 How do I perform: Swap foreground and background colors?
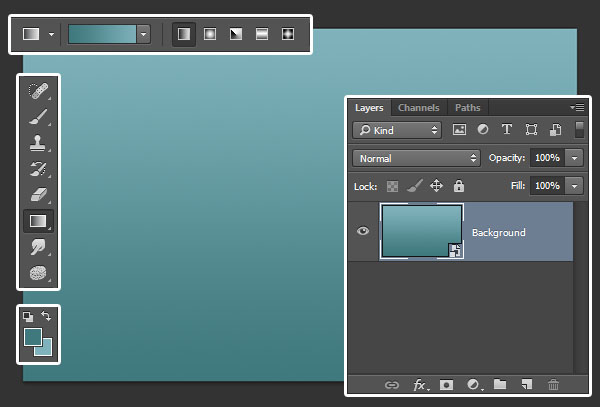click(46, 317)
